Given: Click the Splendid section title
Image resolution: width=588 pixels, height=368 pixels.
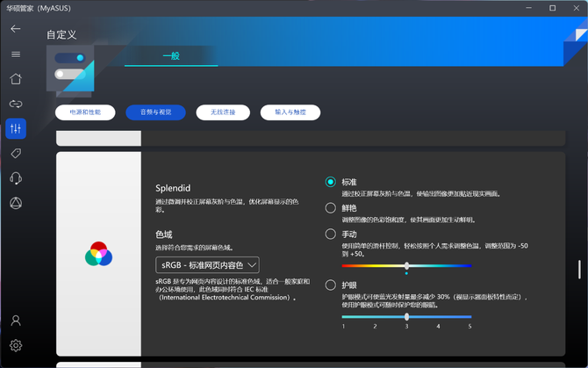Looking at the screenshot, I should tap(173, 188).
